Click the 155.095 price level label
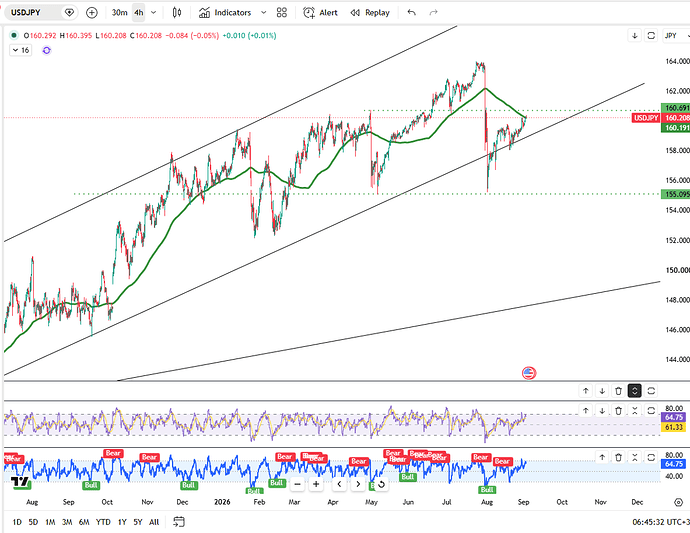The image size is (690, 533). (675, 194)
